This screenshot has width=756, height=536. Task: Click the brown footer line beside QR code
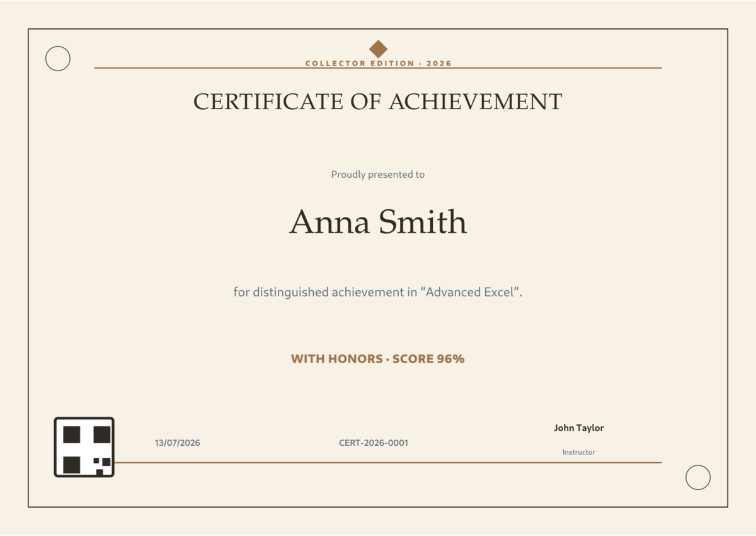pos(388,462)
